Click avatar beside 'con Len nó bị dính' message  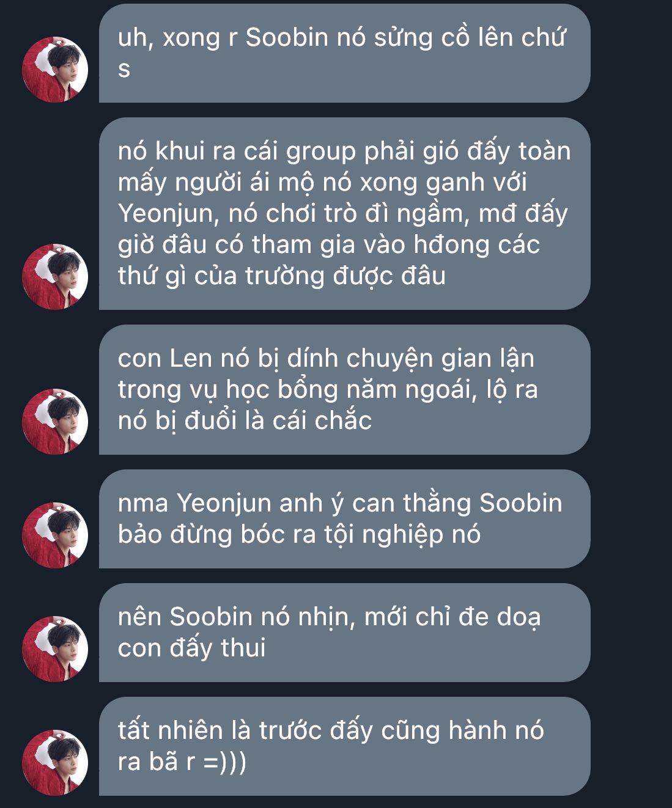55,422
